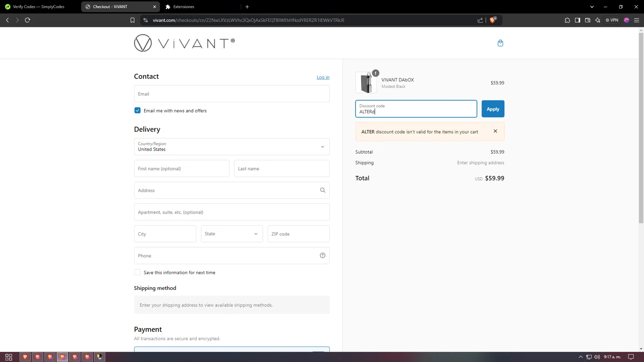Open the browser extensions puzzle icon
The width and height of the screenshot is (644, 362).
click(567, 20)
